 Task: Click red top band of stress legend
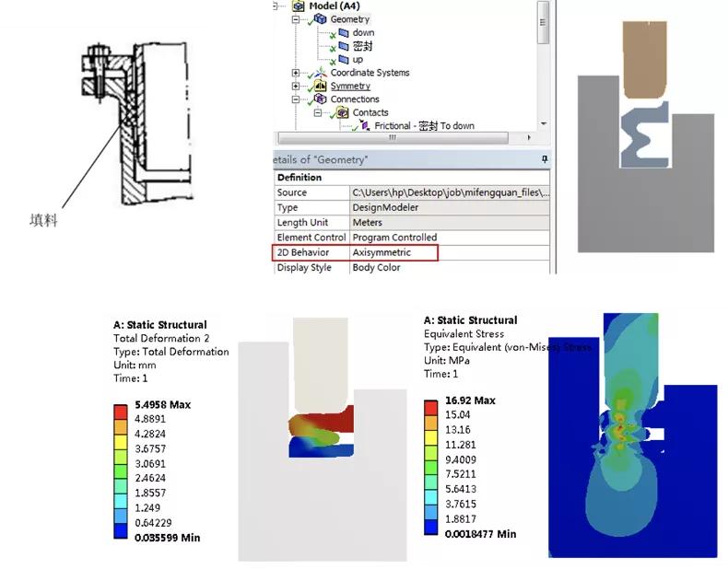pyautogui.click(x=431, y=408)
